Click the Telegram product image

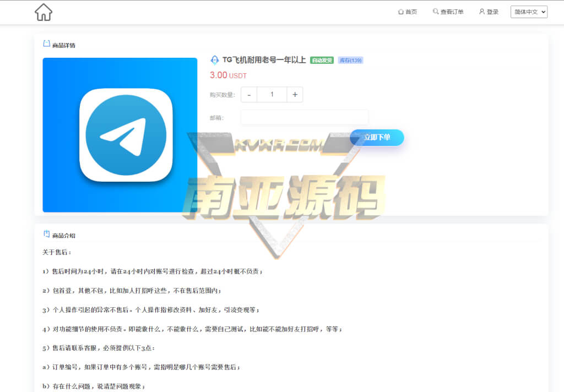120,135
